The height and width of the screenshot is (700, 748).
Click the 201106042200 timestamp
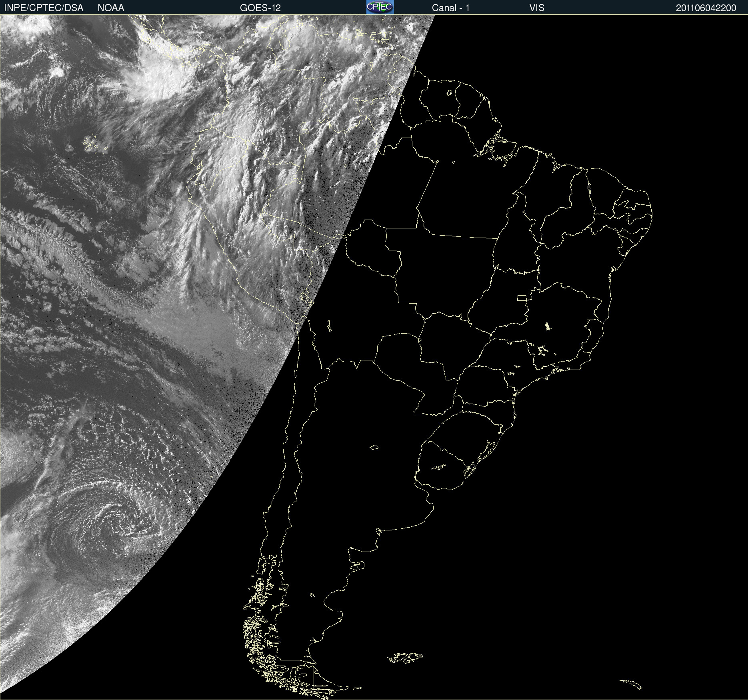(x=706, y=8)
